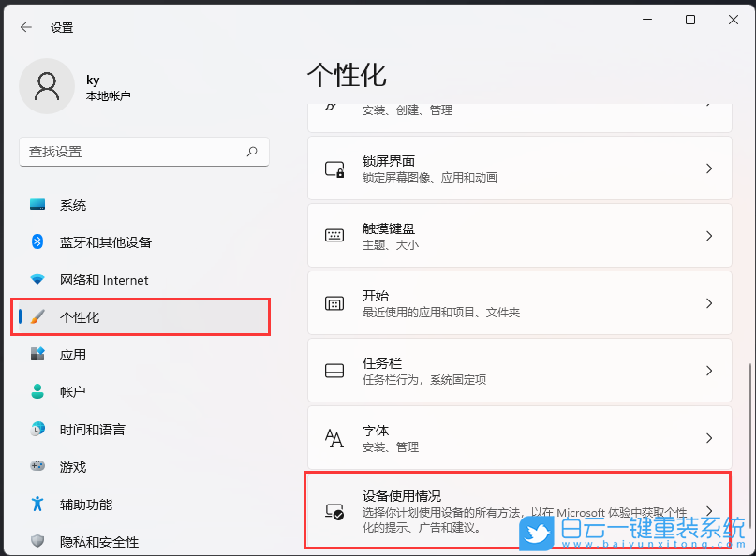Screen dimensions: 756x556
Task: Click the Xbox icon next to 游戏
Action: coord(37,466)
